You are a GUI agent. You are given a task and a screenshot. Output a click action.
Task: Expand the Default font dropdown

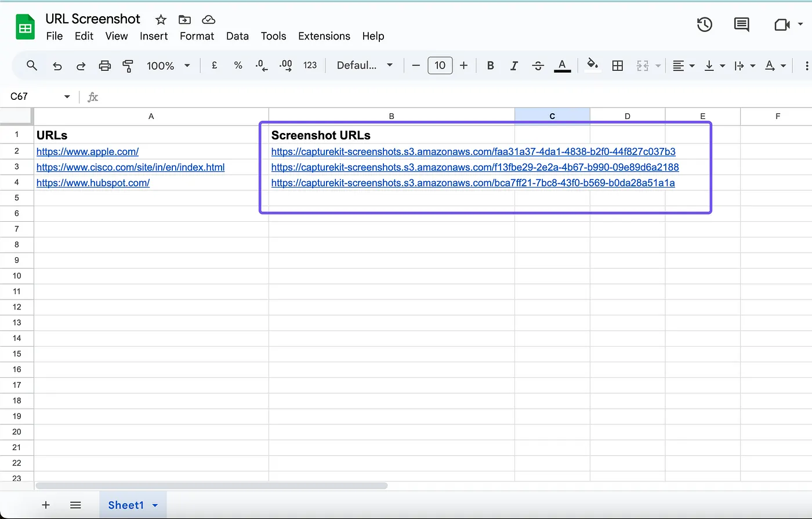tap(365, 66)
